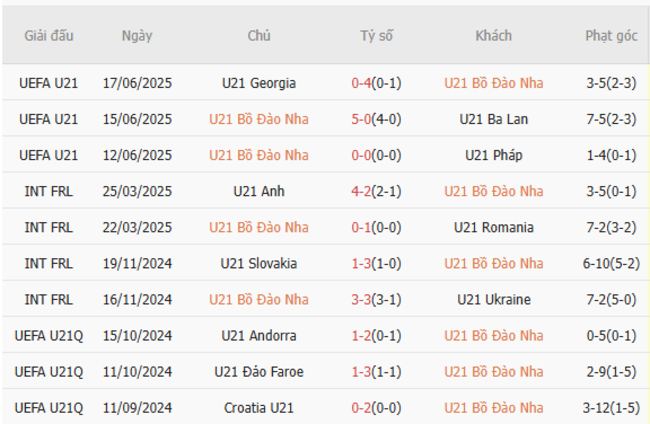Click the 3-3(3-1) score versus Ukraine
This screenshot has height=424, width=650.
pyautogui.click(x=377, y=299)
